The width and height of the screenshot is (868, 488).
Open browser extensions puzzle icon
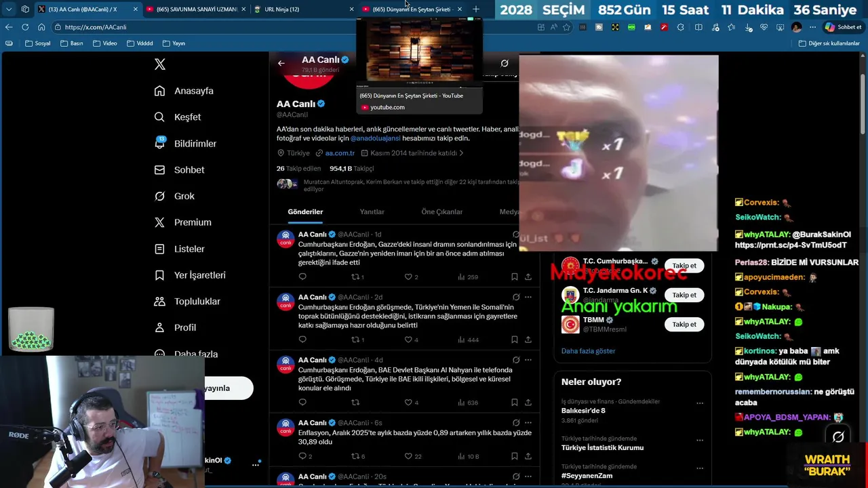click(680, 27)
